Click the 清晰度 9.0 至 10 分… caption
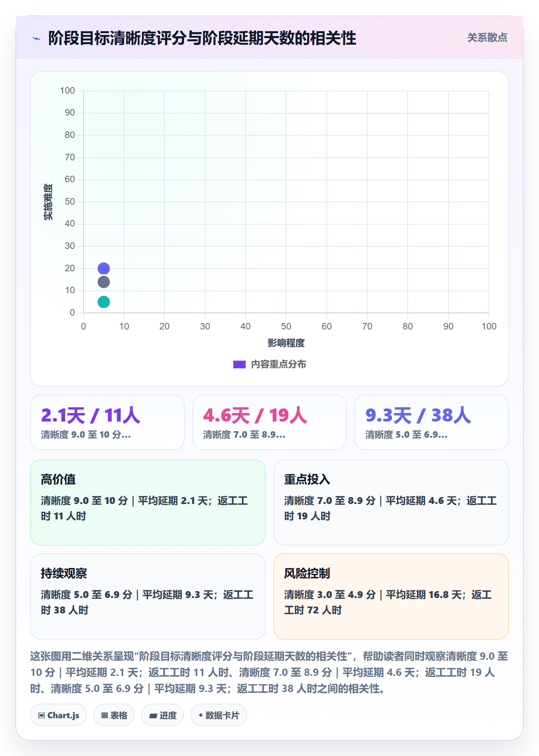 tap(86, 435)
